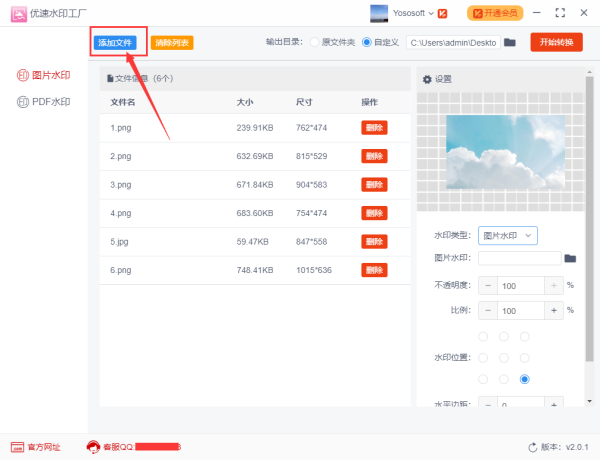Open output directory folder browser icon

[510, 42]
